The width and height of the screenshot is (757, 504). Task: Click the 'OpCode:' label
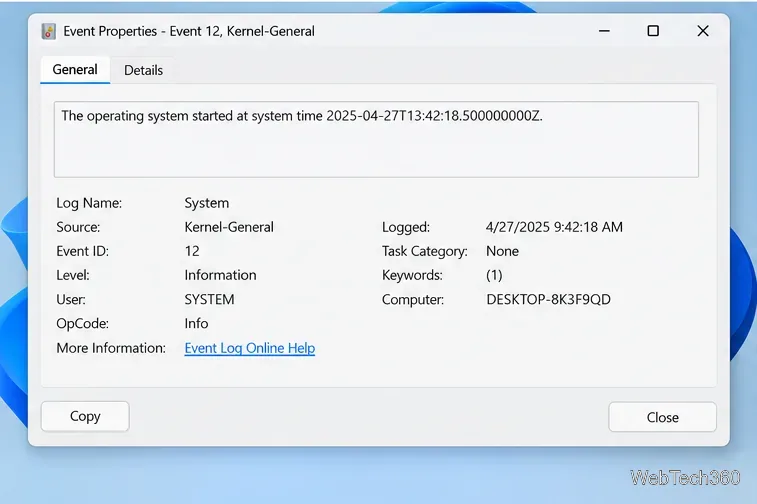(82, 323)
